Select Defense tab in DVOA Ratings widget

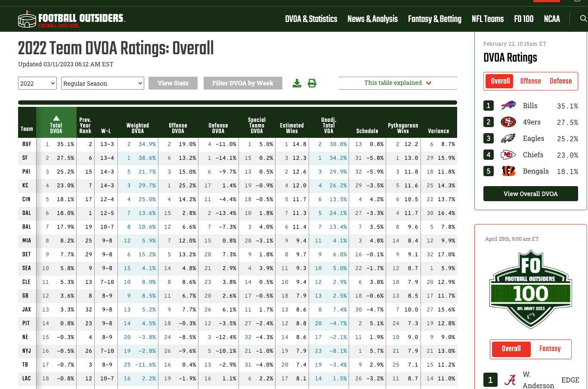560,81
